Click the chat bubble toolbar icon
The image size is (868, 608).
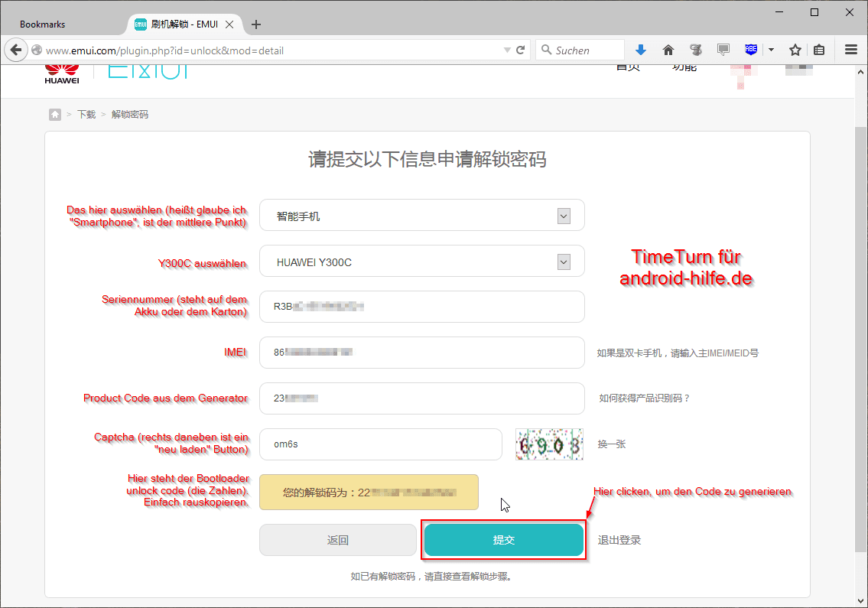(723, 50)
